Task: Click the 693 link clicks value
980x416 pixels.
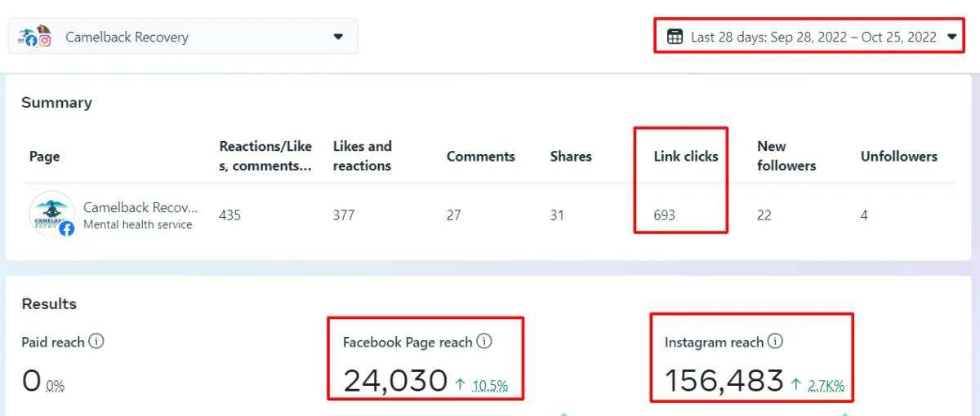Action: pyautogui.click(x=664, y=215)
